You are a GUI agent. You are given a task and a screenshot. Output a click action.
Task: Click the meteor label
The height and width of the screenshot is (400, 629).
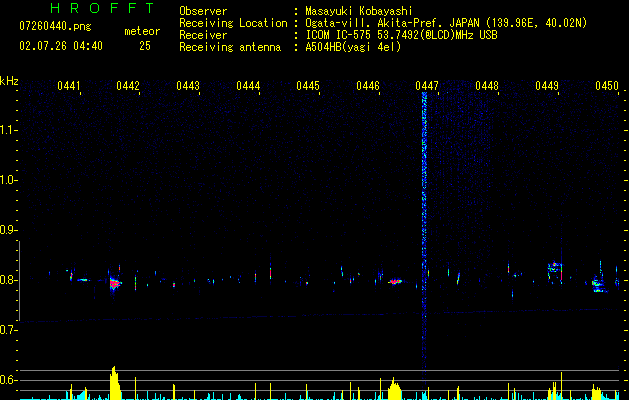tap(142, 31)
